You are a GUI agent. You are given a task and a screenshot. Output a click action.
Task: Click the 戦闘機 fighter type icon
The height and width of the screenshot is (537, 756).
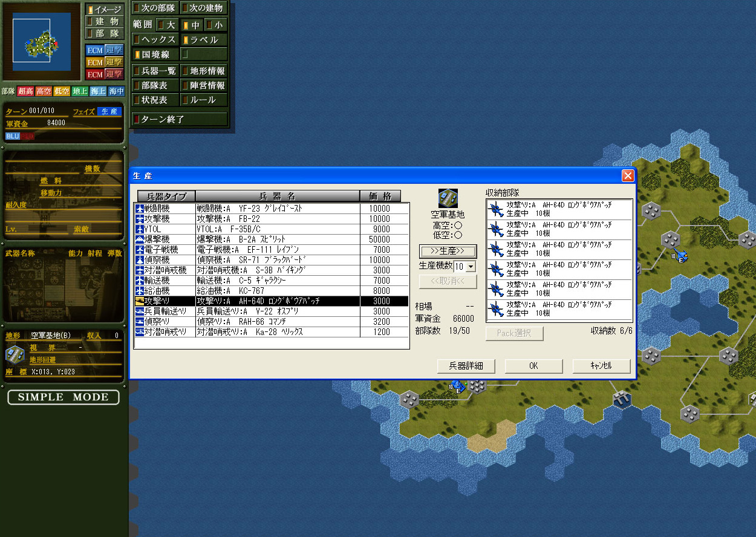point(140,209)
